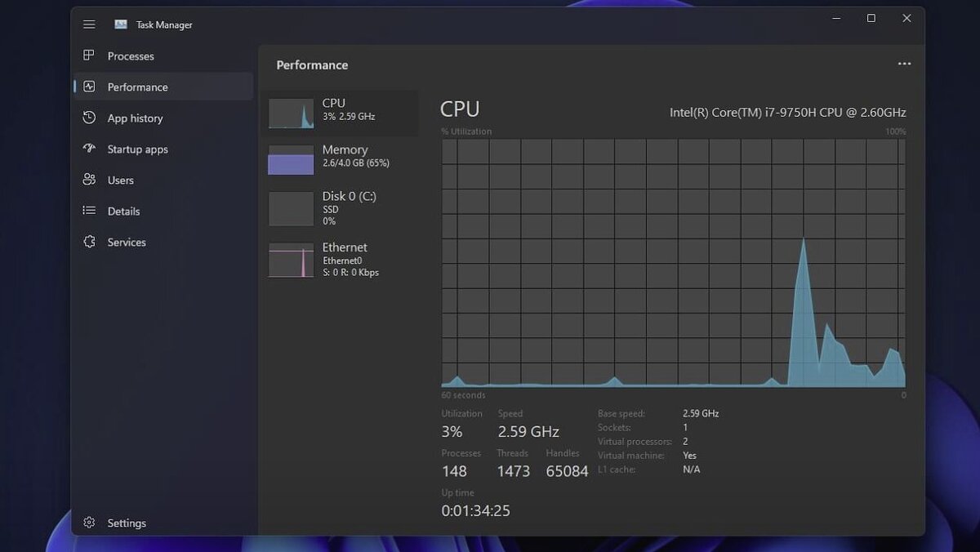This screenshot has height=552, width=980.
Task: Click the Processes grid icon
Action: click(89, 56)
